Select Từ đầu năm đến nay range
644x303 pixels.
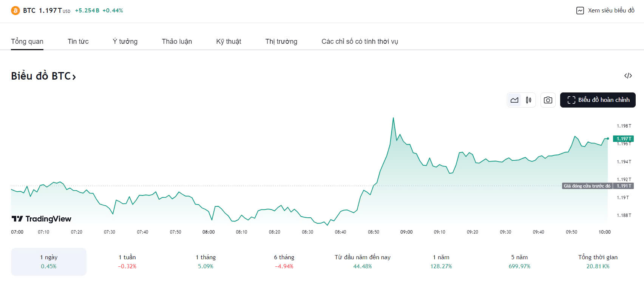pyautogui.click(x=363, y=262)
